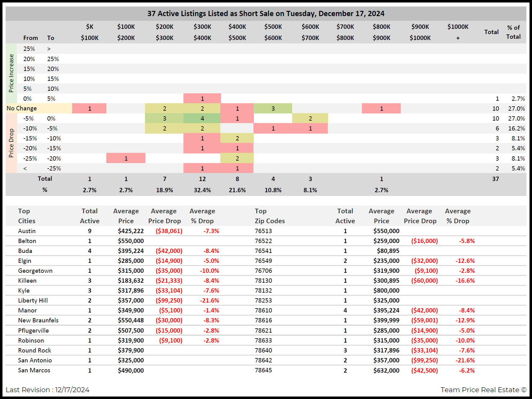
Task: Click the grand total value 37
Action: click(x=495, y=179)
